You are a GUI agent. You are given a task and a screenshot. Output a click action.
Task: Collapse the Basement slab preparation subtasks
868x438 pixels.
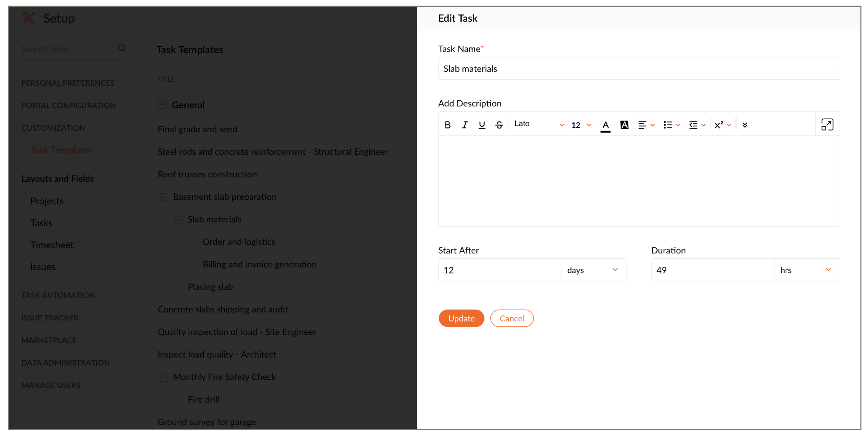tap(164, 197)
